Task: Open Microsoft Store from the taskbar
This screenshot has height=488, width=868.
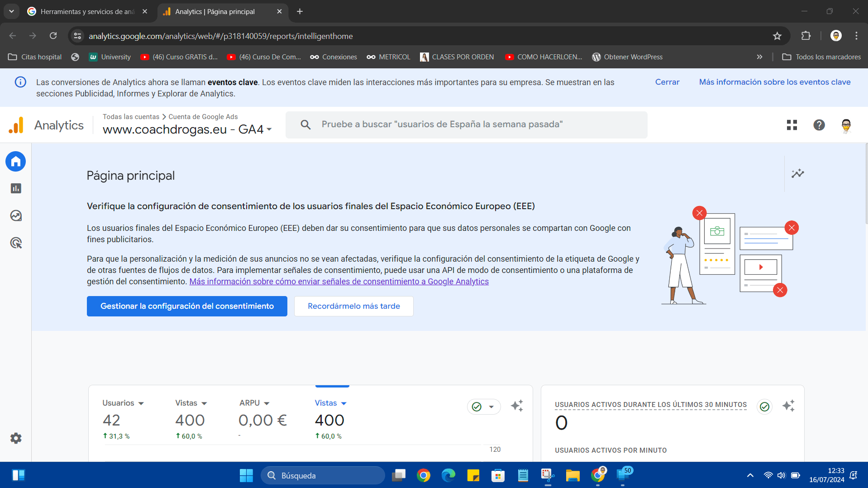Action: pyautogui.click(x=498, y=475)
